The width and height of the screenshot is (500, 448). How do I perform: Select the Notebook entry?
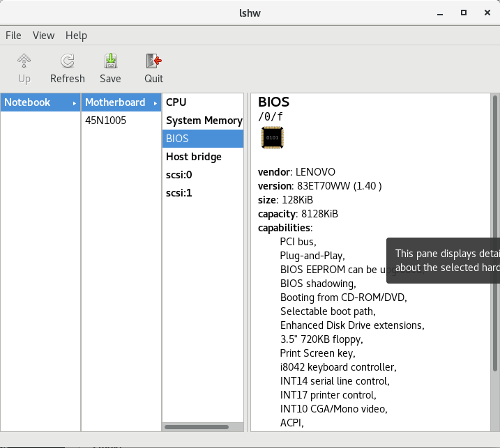tap(40, 102)
